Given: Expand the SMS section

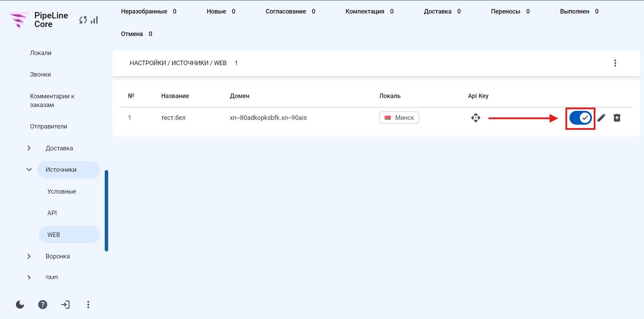Looking at the screenshot, I should (x=29, y=277).
